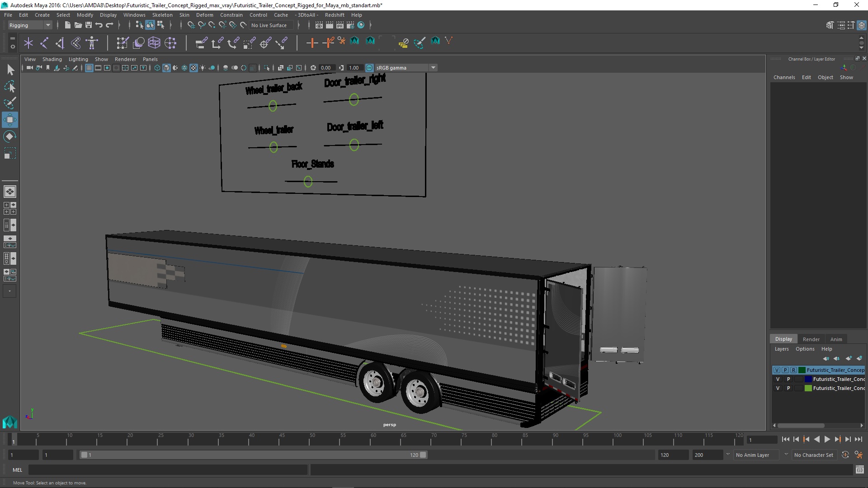Select the Rotate tool in toolbox
Image resolution: width=868 pixels, height=488 pixels.
coord(10,136)
